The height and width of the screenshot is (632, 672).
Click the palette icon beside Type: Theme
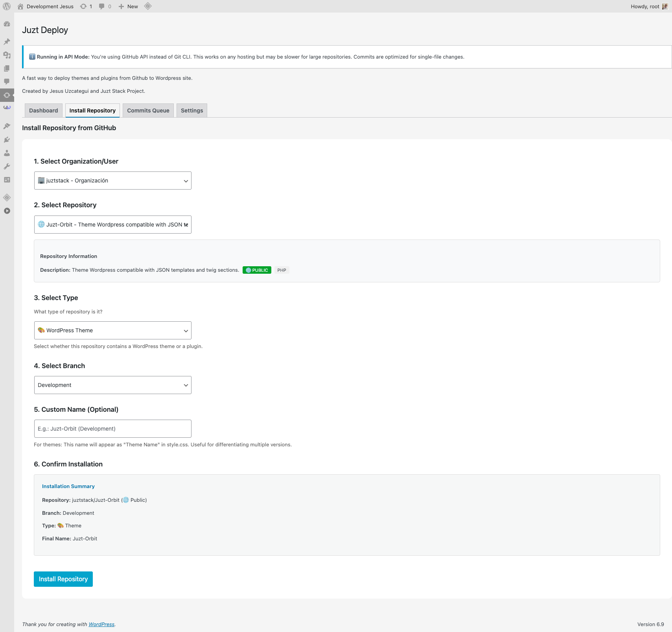(x=61, y=525)
